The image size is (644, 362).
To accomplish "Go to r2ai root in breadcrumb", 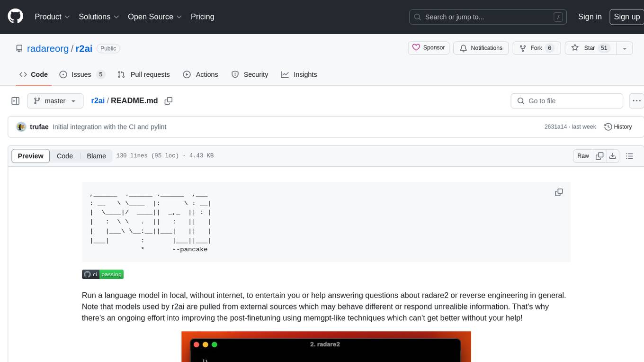I will click(98, 100).
